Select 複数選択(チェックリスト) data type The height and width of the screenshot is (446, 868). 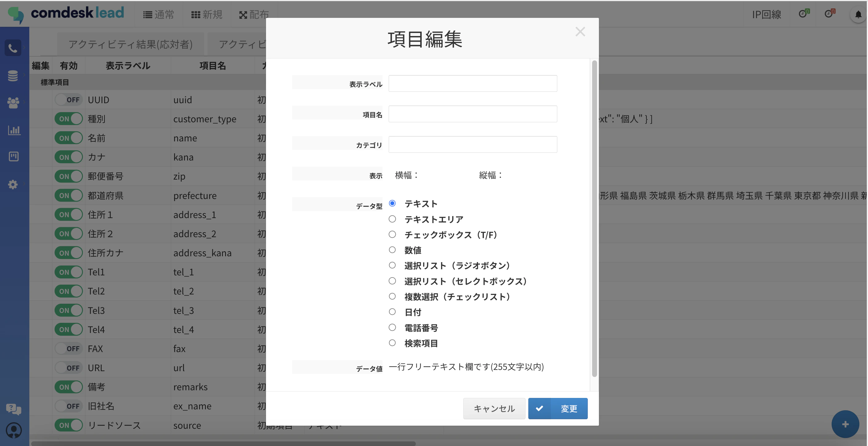click(392, 296)
